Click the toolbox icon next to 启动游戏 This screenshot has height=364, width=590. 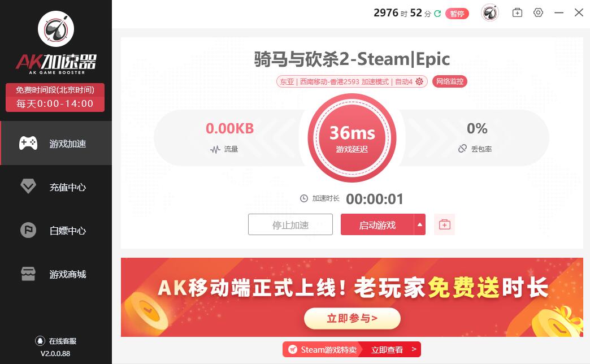coord(444,225)
